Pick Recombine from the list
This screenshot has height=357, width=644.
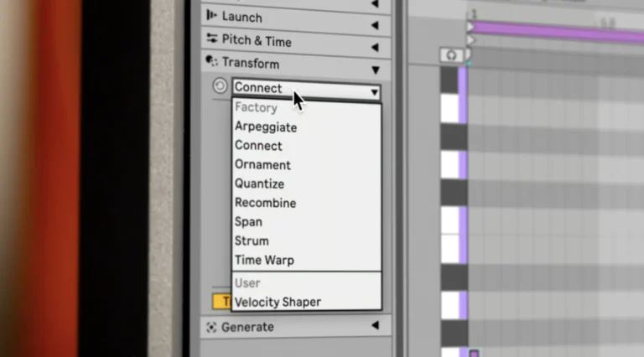[306, 203]
